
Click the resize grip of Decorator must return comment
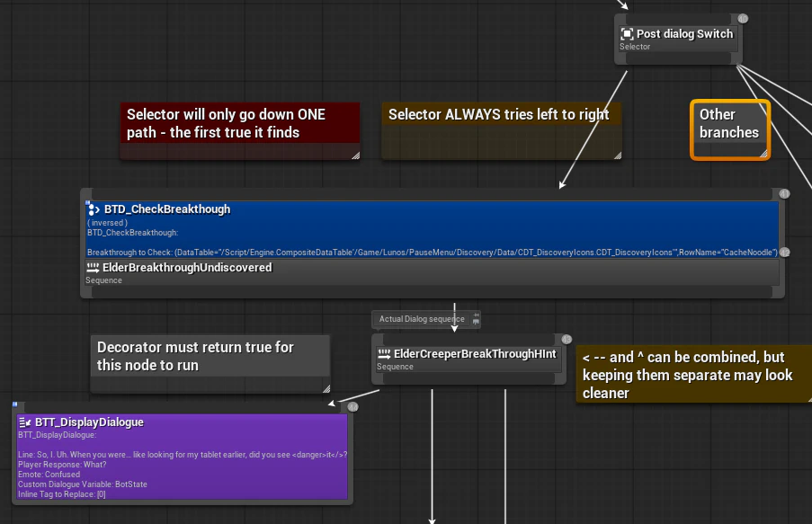tap(326, 389)
